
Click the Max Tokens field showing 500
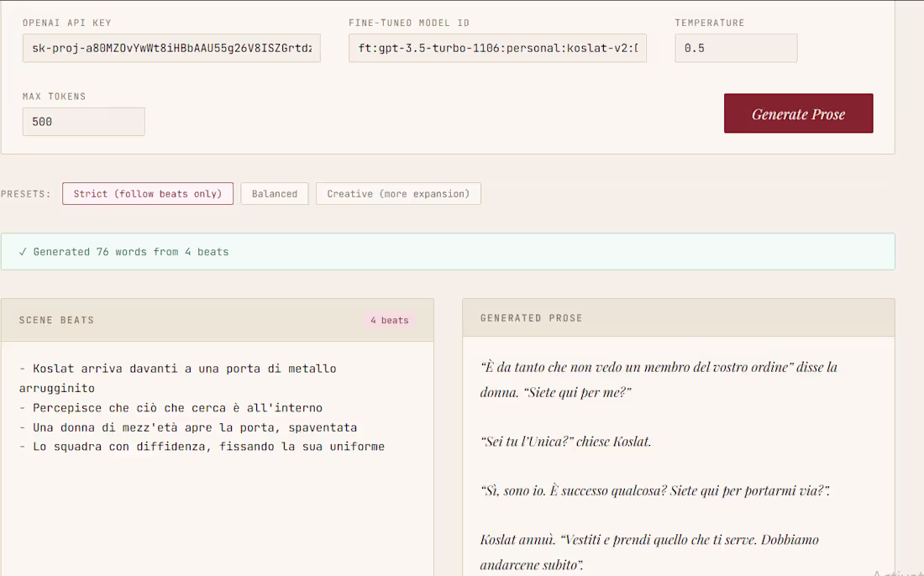point(84,122)
